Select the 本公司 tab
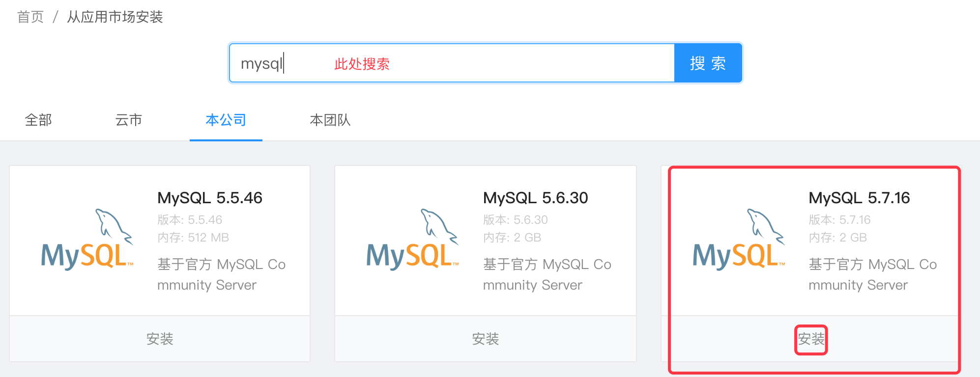This screenshot has width=980, height=377. tap(226, 120)
